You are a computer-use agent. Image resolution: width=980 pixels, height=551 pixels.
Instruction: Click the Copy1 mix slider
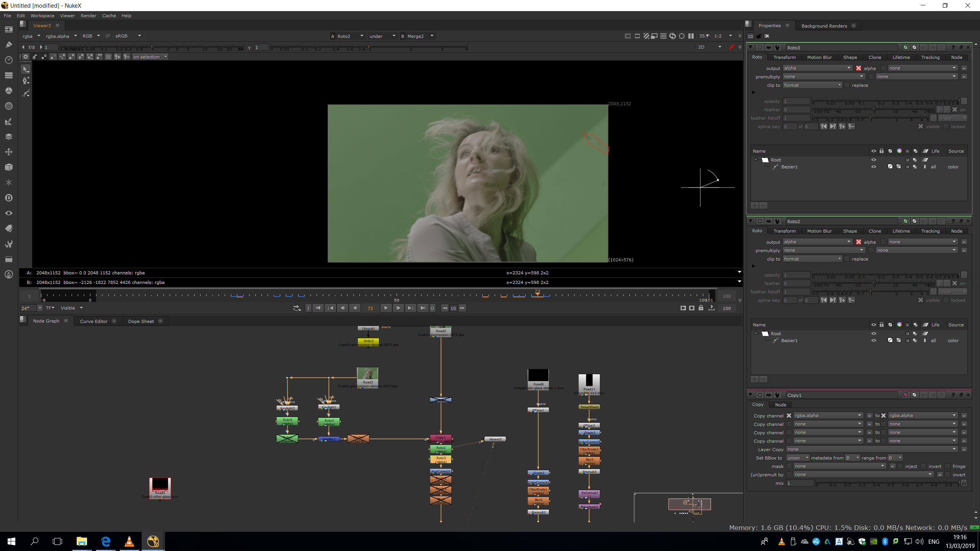coord(888,483)
